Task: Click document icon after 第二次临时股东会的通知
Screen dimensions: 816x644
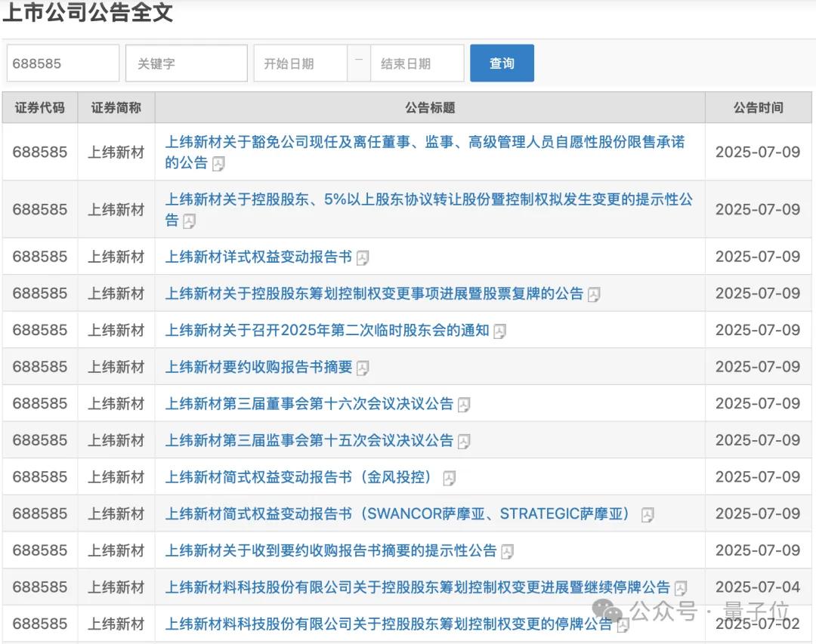Action: (x=499, y=331)
